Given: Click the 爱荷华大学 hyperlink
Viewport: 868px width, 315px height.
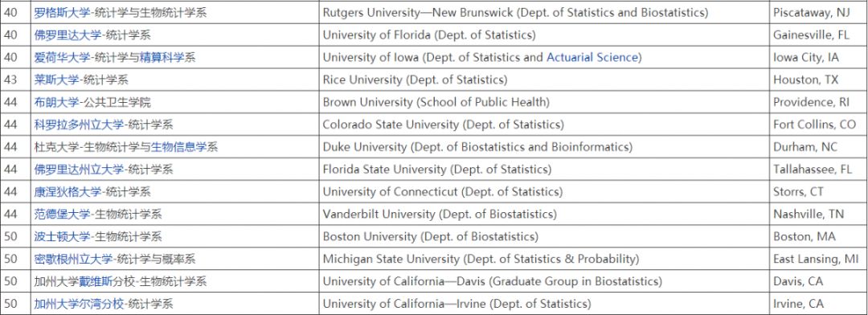Looking at the screenshot, I should coord(61,58).
